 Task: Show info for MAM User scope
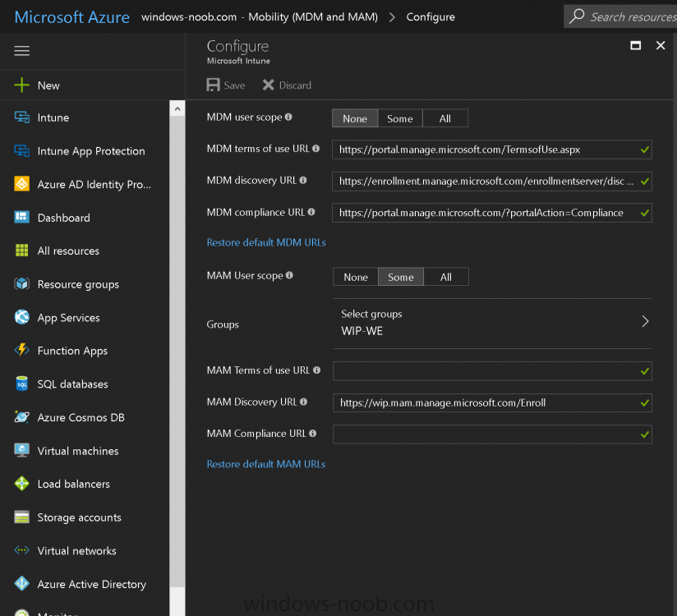click(x=289, y=275)
